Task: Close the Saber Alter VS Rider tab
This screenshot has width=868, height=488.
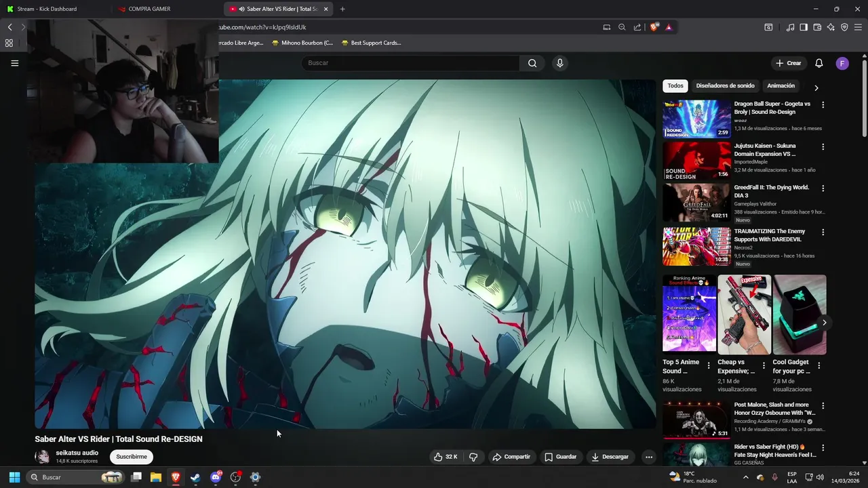Action: [326, 9]
